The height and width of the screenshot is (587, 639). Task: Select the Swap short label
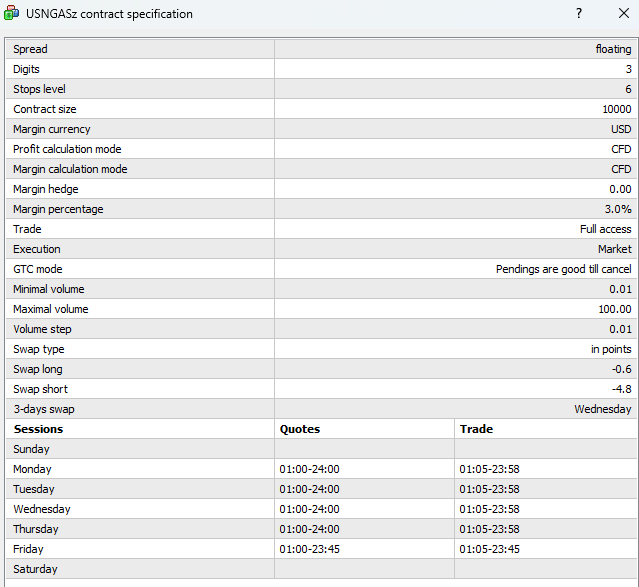[40, 388]
